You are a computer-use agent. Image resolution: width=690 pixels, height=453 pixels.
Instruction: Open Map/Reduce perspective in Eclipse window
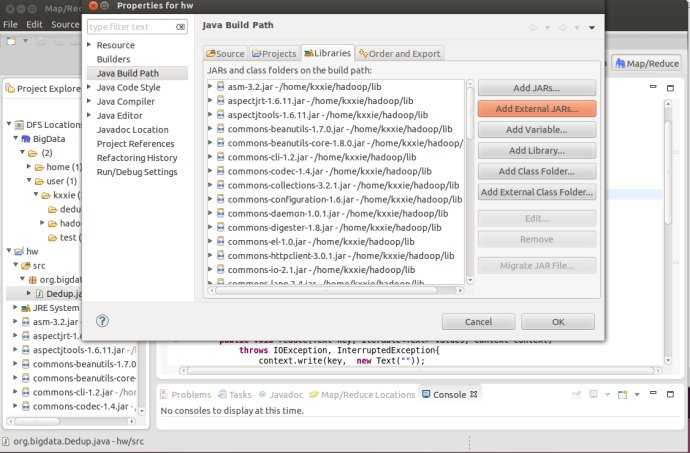click(647, 64)
